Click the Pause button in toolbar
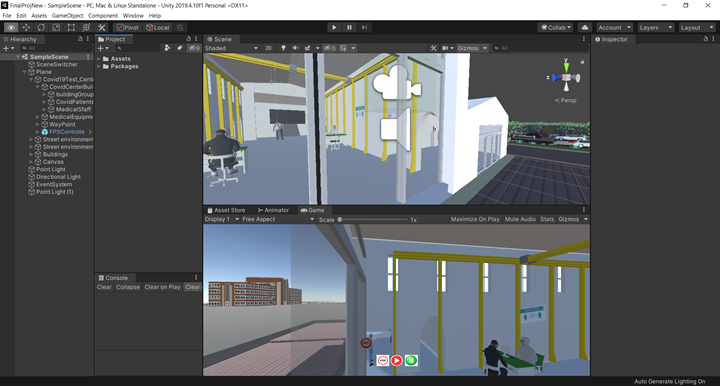This screenshot has width=720, height=386. 349,28
